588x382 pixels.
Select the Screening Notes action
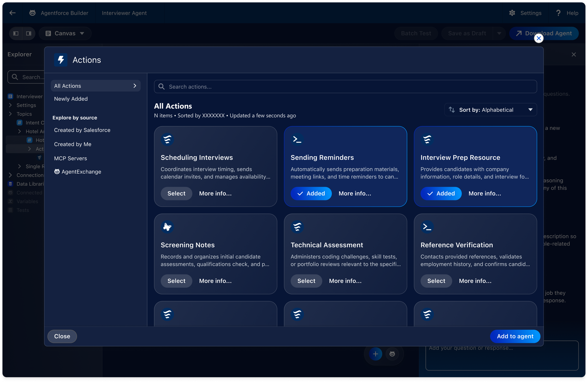pyautogui.click(x=176, y=281)
